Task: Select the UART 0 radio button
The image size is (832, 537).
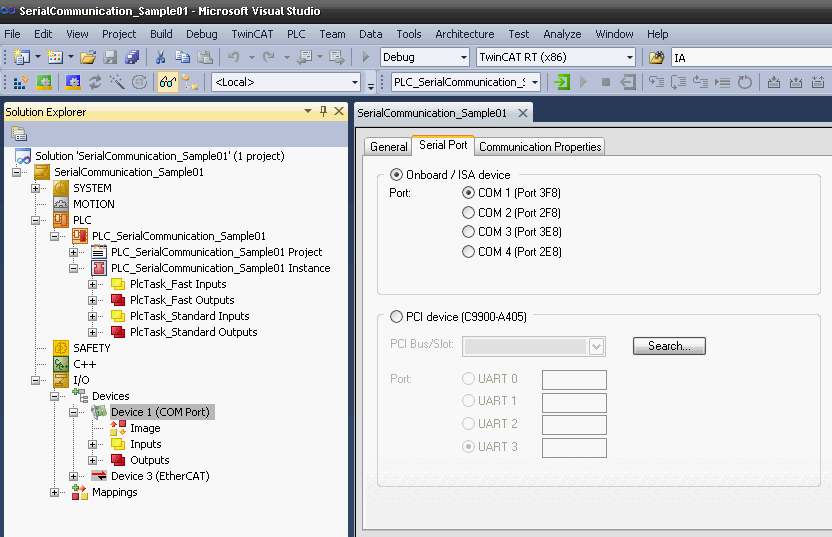Action: click(469, 378)
